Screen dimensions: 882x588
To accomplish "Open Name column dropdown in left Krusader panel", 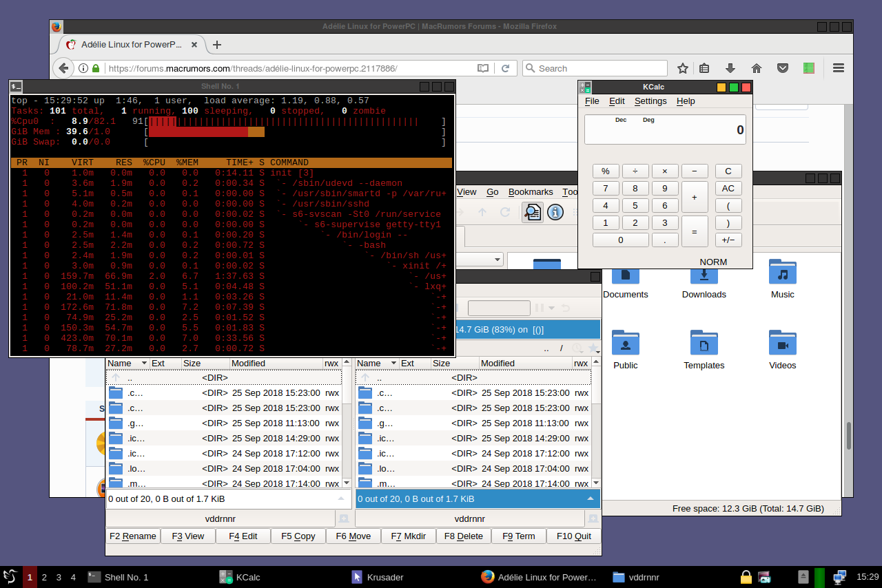I will pos(144,363).
